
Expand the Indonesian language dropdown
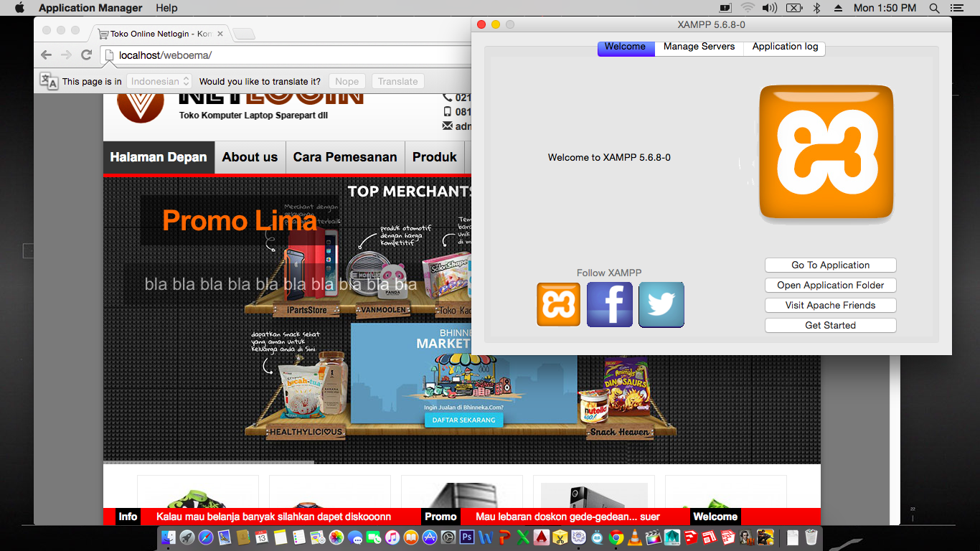(159, 81)
